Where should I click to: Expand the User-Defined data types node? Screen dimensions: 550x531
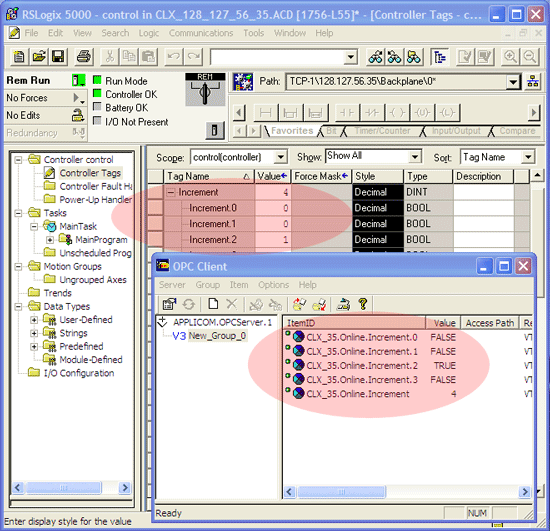click(x=34, y=320)
